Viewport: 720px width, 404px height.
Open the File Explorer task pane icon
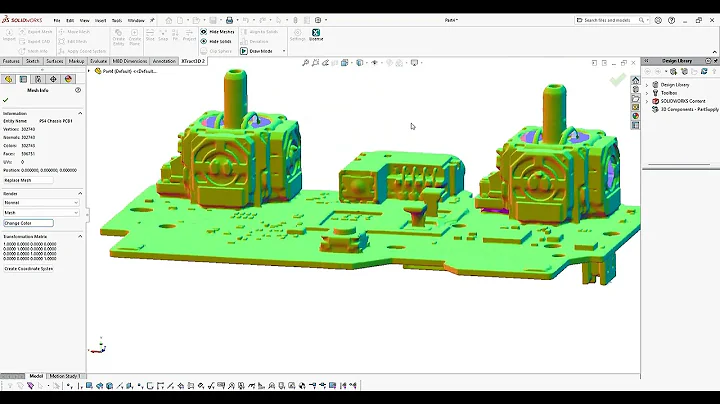click(636, 98)
